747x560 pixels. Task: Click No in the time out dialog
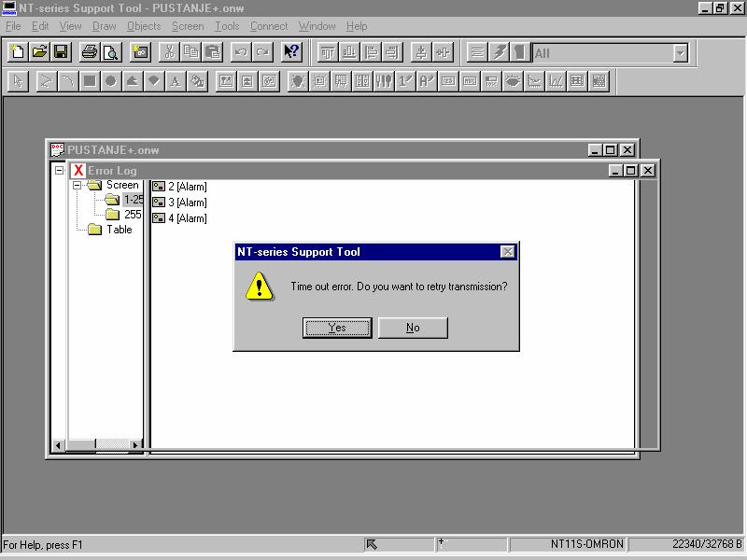click(413, 328)
